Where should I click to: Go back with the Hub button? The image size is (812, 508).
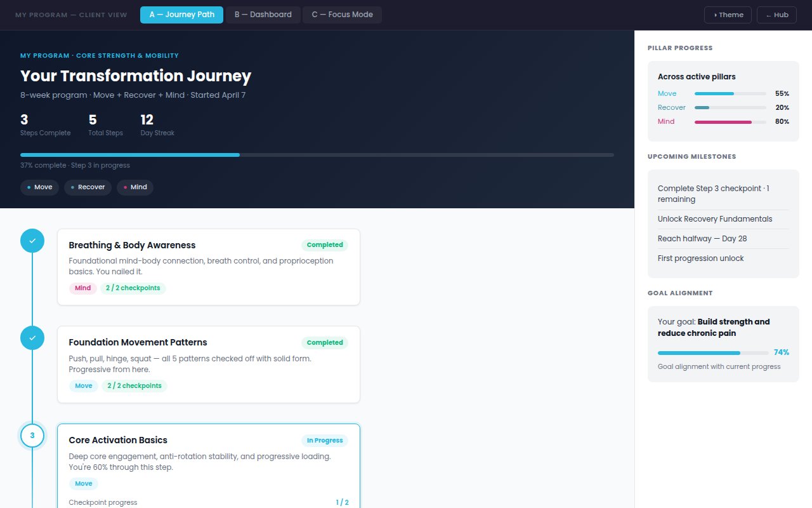[776, 15]
